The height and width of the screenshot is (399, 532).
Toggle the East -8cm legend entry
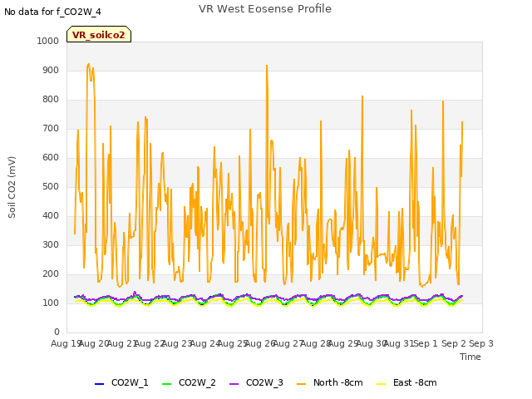[406, 382]
